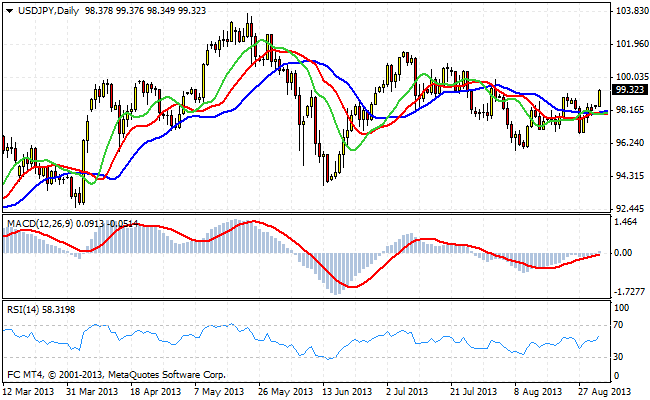
Task: Click the MACD scale value 0.00
Action: pyautogui.click(x=623, y=252)
